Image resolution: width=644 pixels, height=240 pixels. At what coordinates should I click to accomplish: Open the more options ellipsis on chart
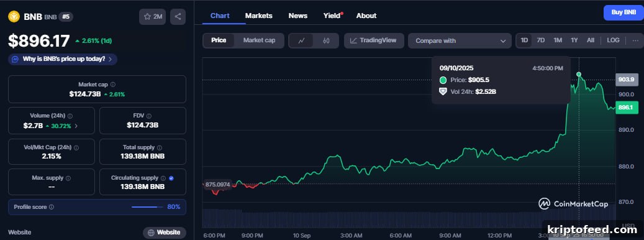[x=635, y=40]
